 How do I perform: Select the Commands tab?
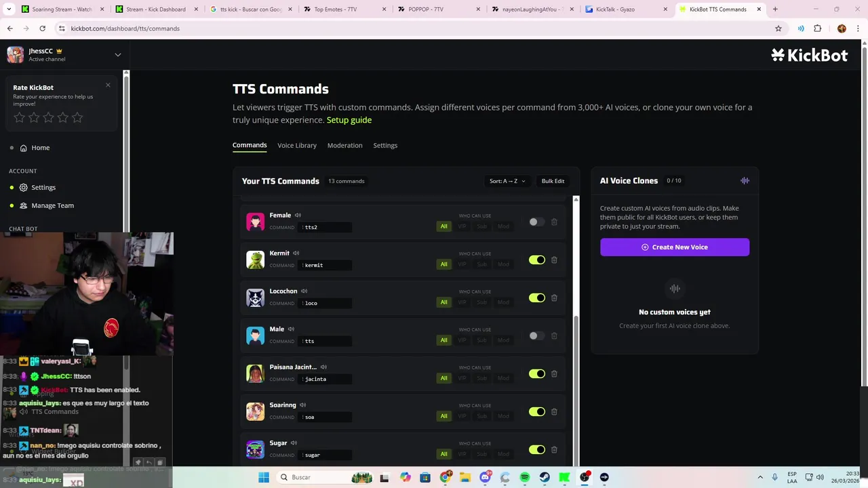[250, 146]
